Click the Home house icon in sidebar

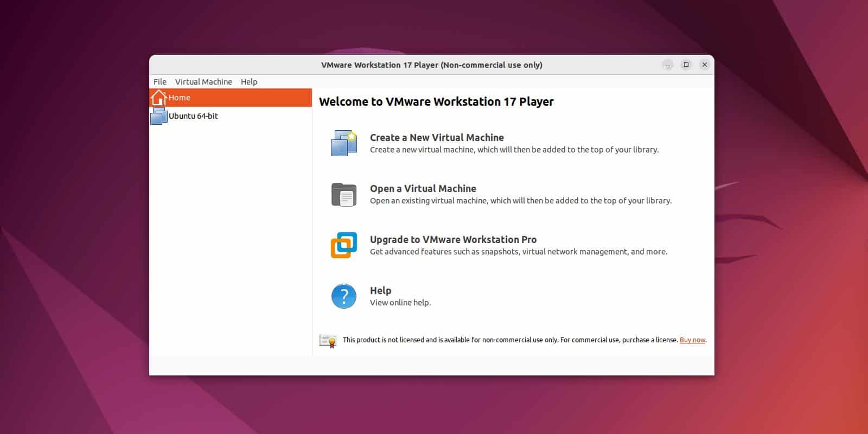click(158, 98)
